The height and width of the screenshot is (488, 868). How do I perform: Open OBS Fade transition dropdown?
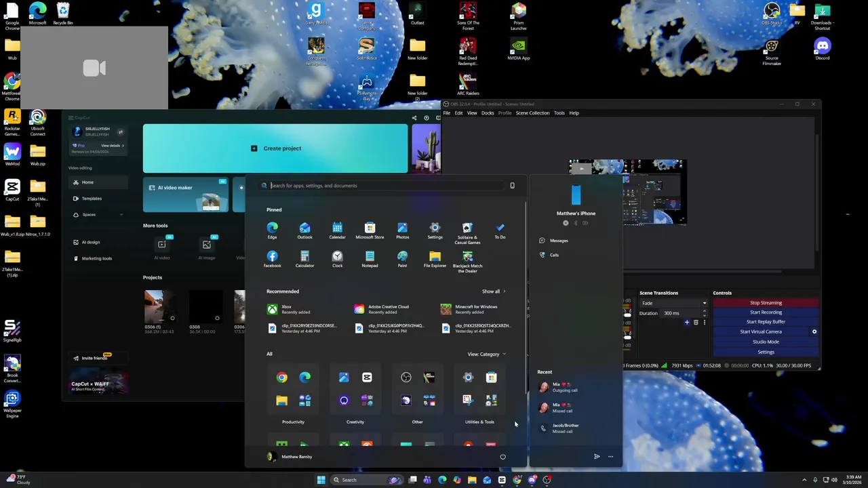click(x=673, y=303)
